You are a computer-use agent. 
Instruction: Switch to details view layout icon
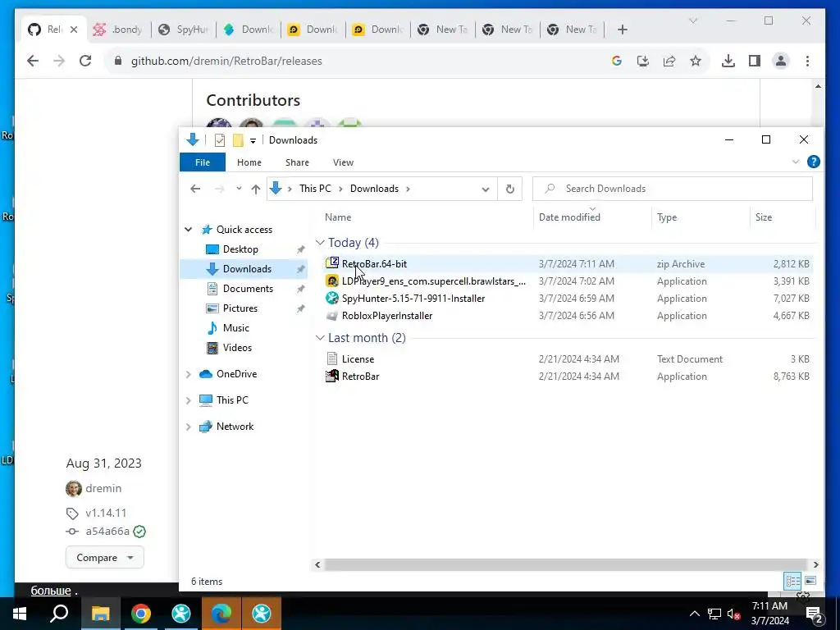click(x=793, y=581)
